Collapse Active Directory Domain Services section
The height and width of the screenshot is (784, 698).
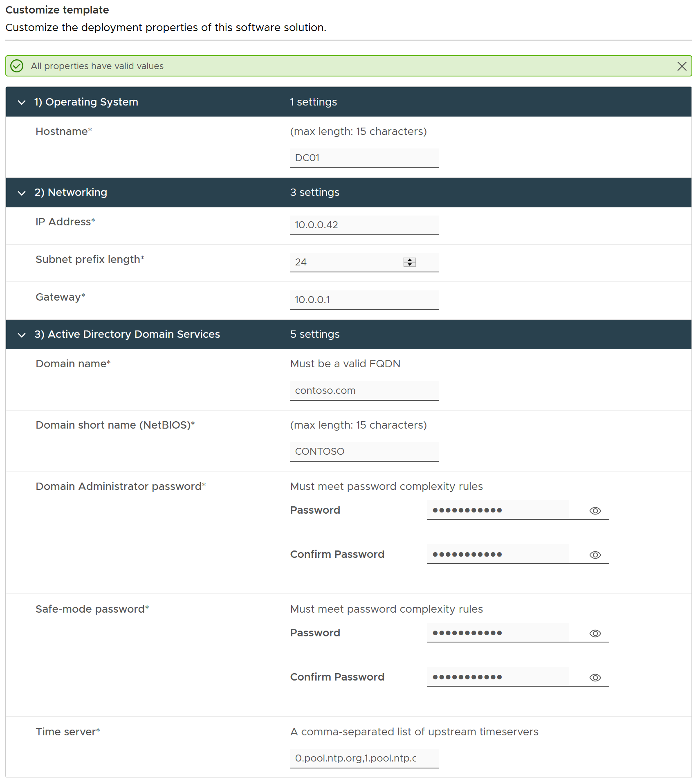(22, 335)
